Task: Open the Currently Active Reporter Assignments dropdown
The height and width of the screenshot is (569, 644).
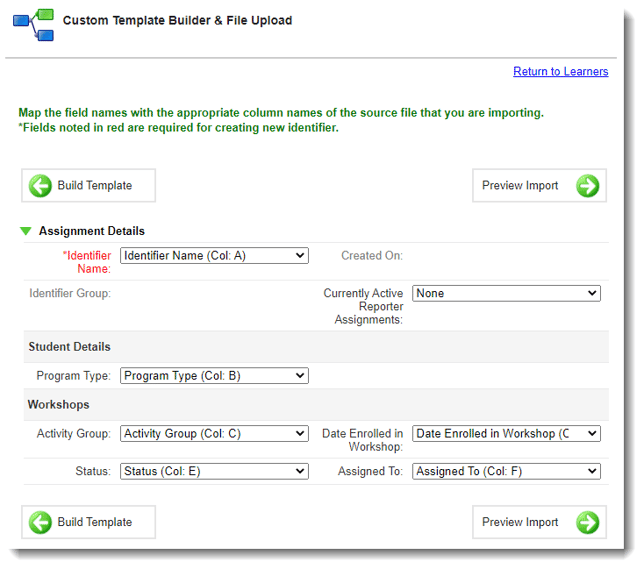Action: coord(506,294)
